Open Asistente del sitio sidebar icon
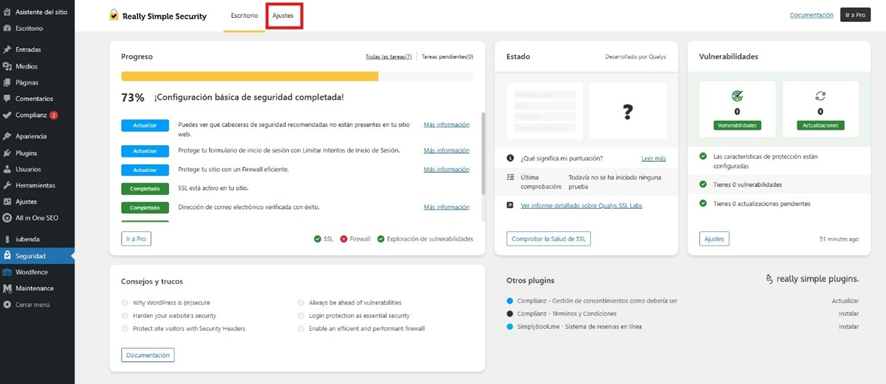 click(x=7, y=12)
